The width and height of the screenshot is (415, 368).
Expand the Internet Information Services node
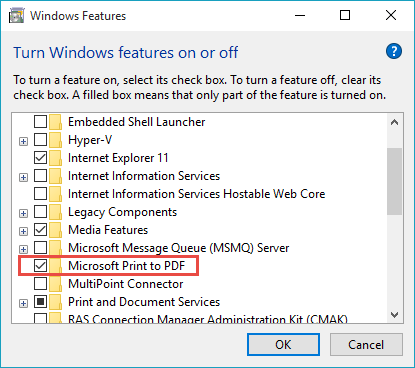[x=23, y=177]
